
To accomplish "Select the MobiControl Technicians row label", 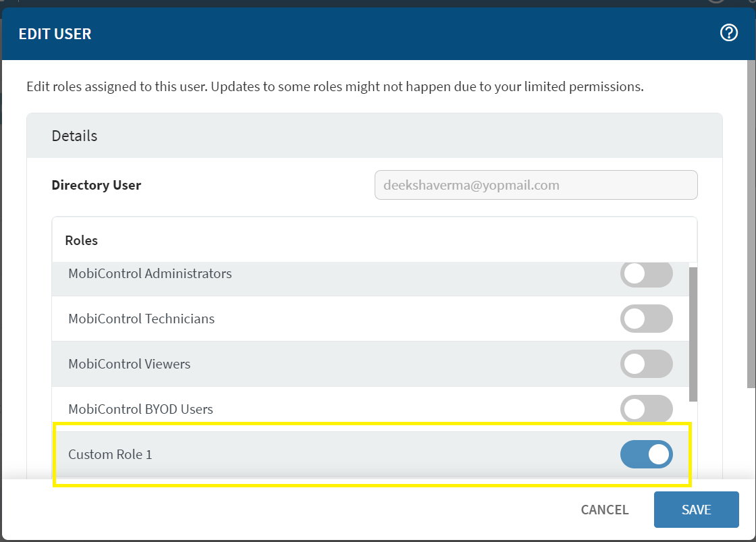I will click(x=141, y=319).
